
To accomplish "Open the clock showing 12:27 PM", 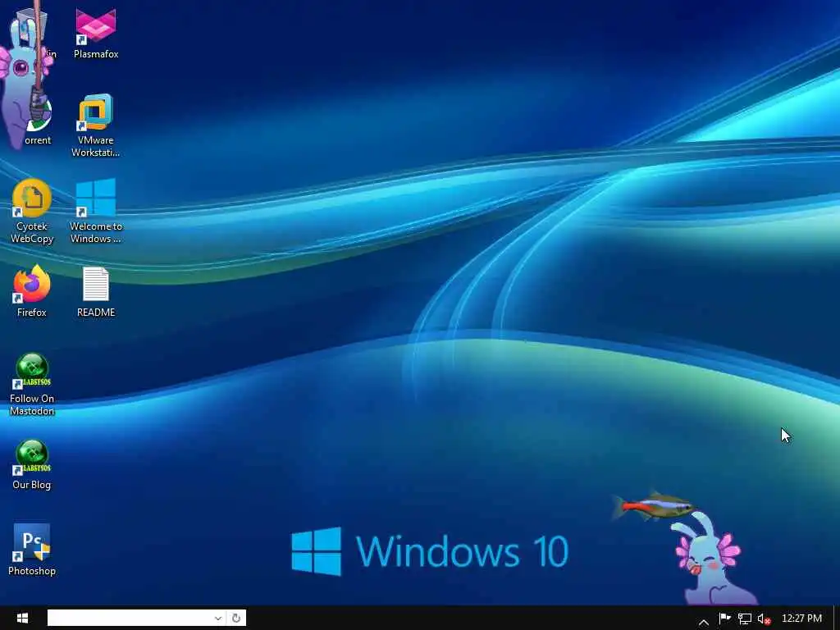I will point(801,619).
